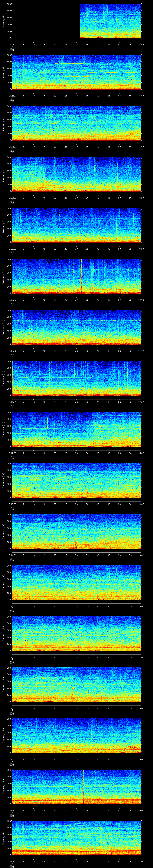Click the '5:00' end time label
The height and width of the screenshot is (868, 153).
(x=141, y=44)
